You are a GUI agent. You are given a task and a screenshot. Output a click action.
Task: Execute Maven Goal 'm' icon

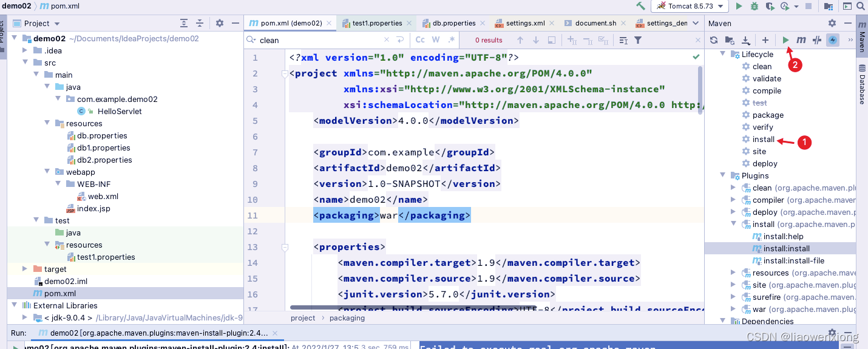pos(801,40)
